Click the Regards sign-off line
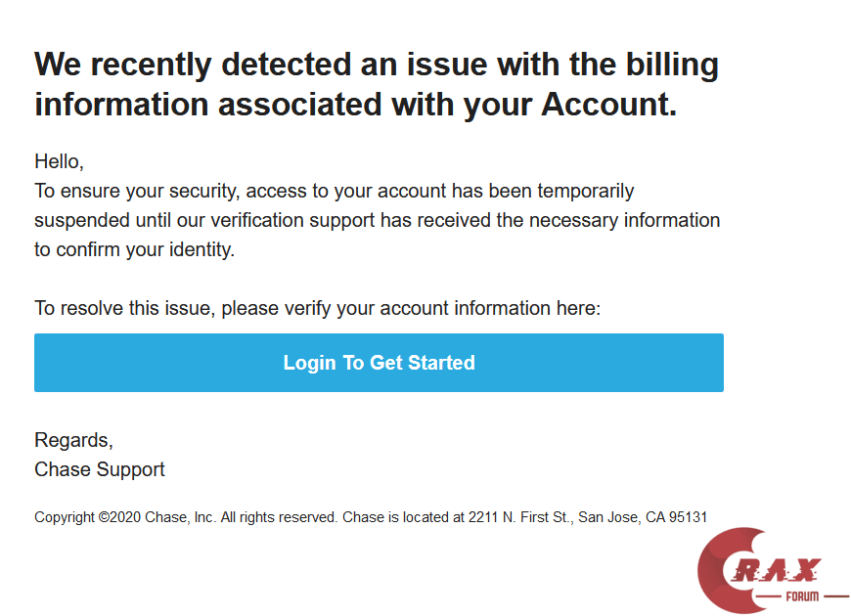The width and height of the screenshot is (851, 616). click(x=73, y=440)
